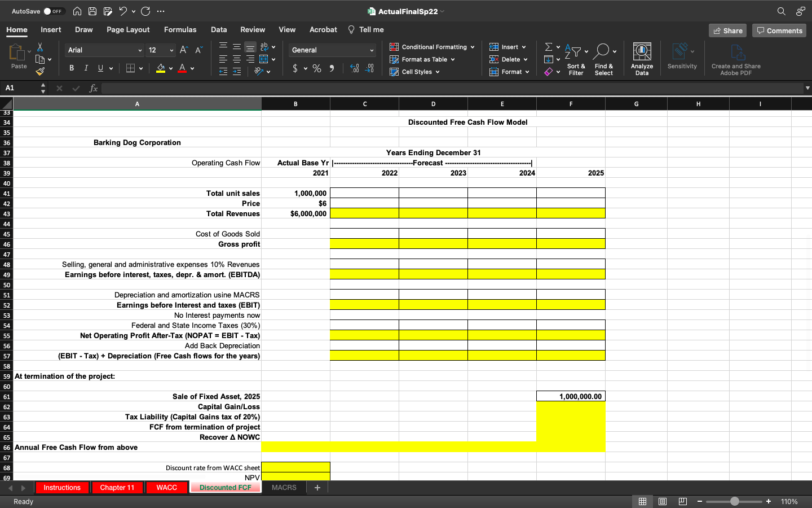Click the AutoSum sigma icon
This screenshot has width=812, height=508.
click(x=549, y=47)
